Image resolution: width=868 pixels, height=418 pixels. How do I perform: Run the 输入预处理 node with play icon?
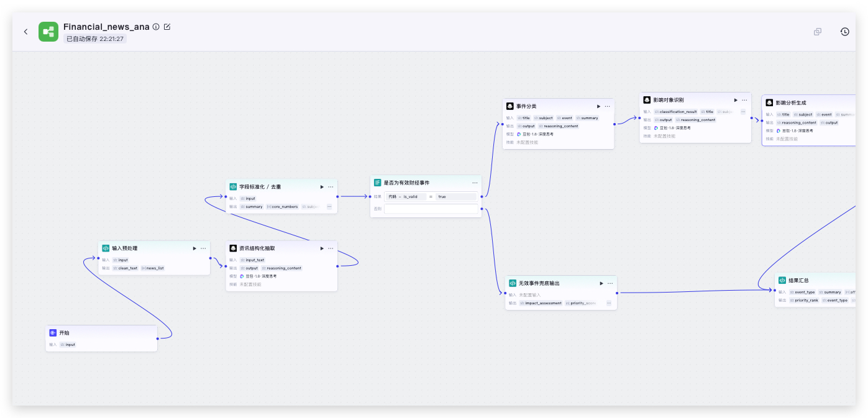coord(194,248)
